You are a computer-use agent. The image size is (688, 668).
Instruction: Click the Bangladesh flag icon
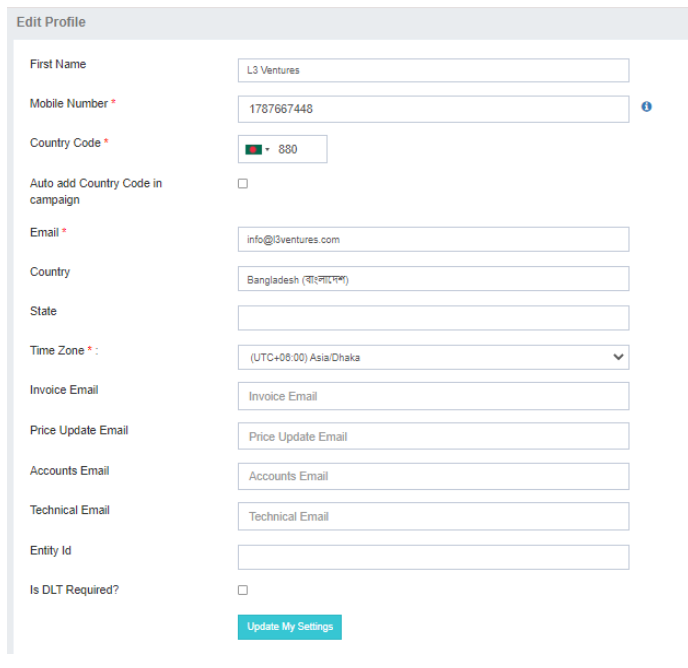click(x=252, y=149)
